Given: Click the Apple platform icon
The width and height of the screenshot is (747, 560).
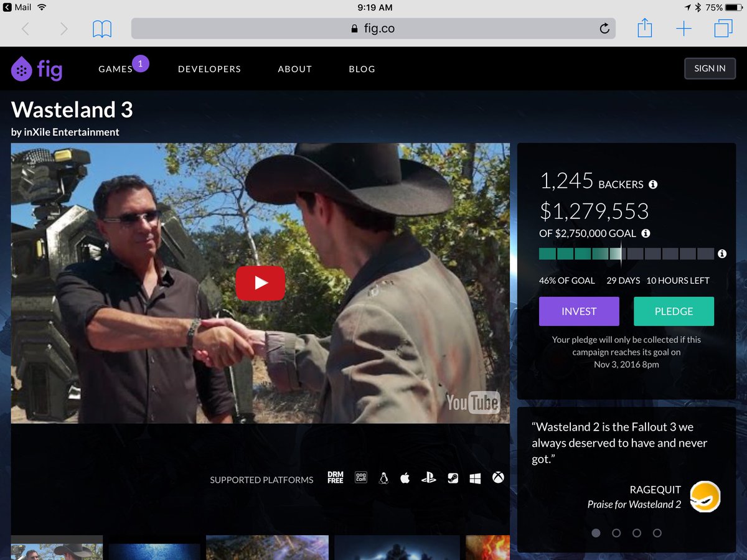Looking at the screenshot, I should tap(405, 478).
